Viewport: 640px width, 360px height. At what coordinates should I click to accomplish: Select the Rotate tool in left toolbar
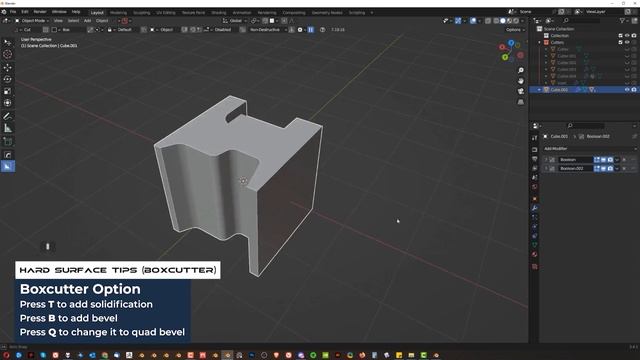point(7,79)
